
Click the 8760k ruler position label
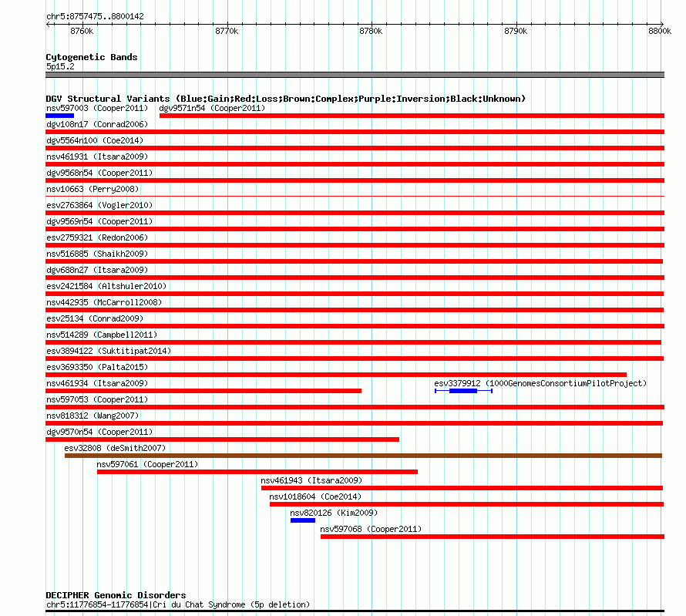[x=82, y=31]
